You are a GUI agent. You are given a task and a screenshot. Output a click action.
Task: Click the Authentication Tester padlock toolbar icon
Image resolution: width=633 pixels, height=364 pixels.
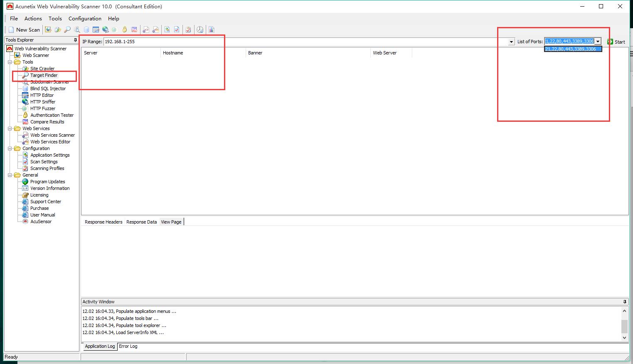tap(124, 30)
